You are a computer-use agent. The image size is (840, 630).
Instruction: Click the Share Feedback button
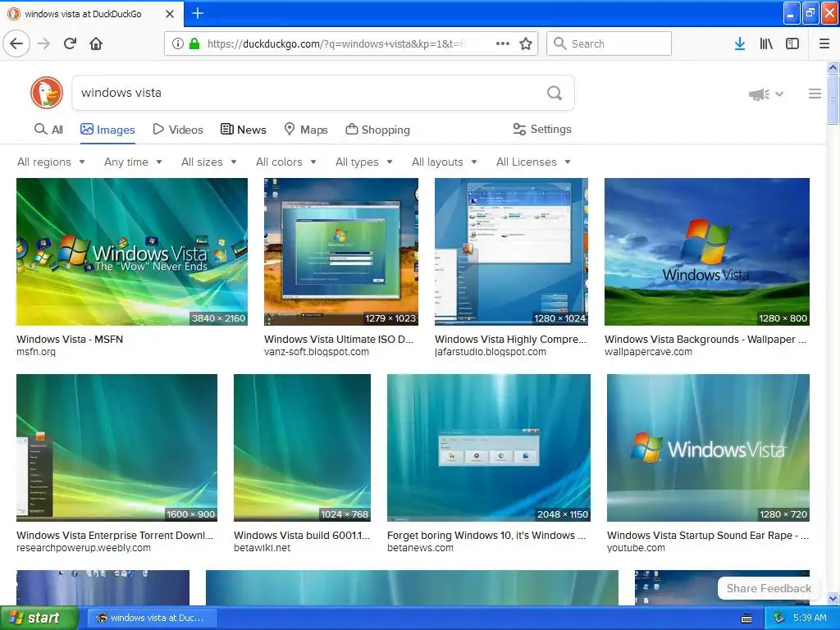[x=769, y=588]
